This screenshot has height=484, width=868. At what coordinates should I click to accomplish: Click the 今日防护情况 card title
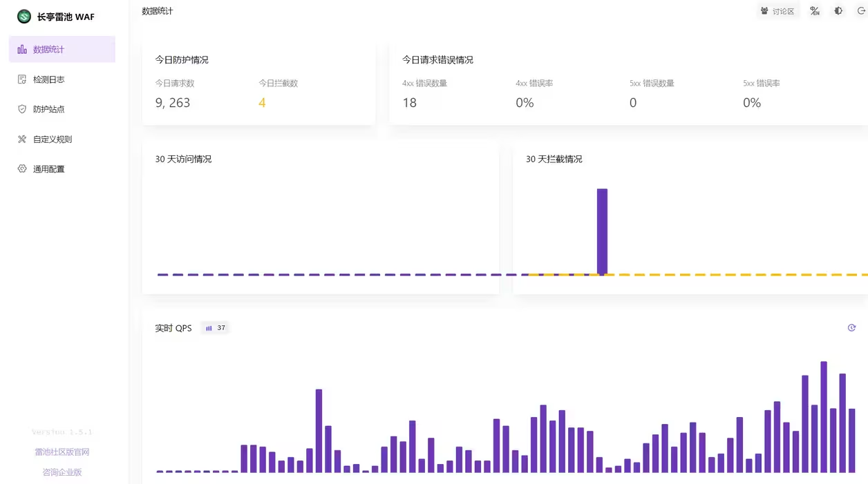pyautogui.click(x=182, y=60)
